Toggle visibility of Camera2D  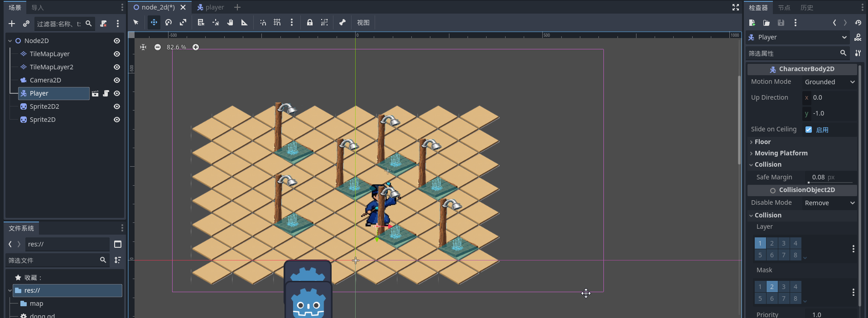[117, 80]
